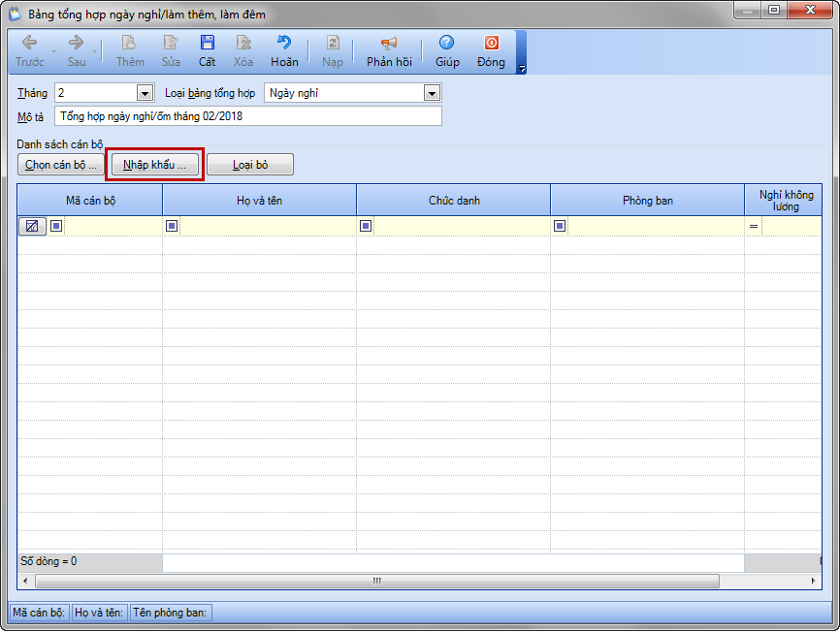Click the Chọn cán bộ button

[x=60, y=165]
